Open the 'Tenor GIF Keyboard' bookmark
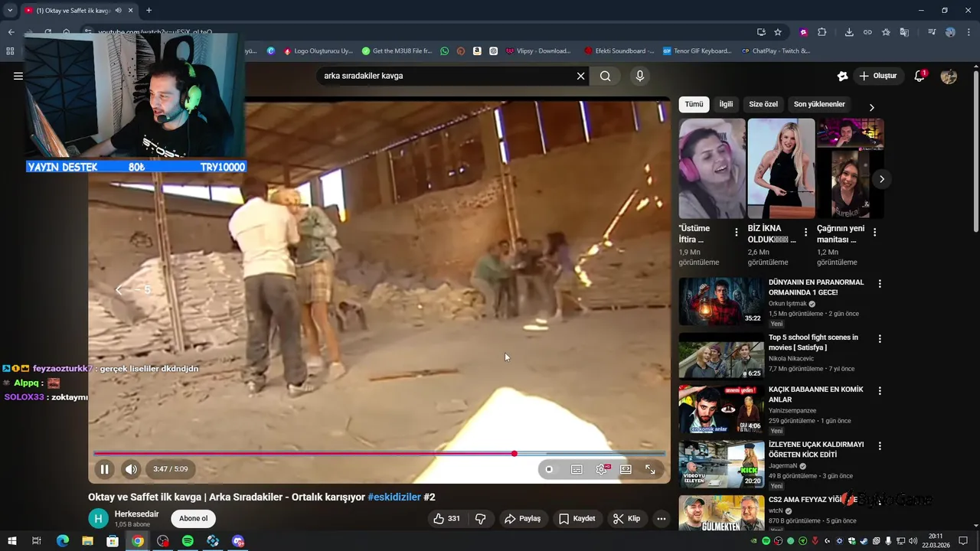980x551 pixels. click(697, 51)
